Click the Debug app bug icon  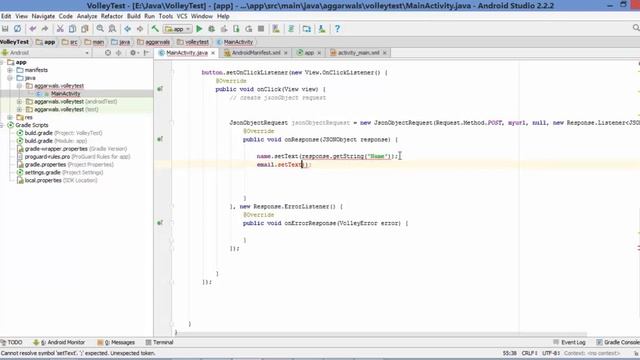pyautogui.click(x=211, y=29)
